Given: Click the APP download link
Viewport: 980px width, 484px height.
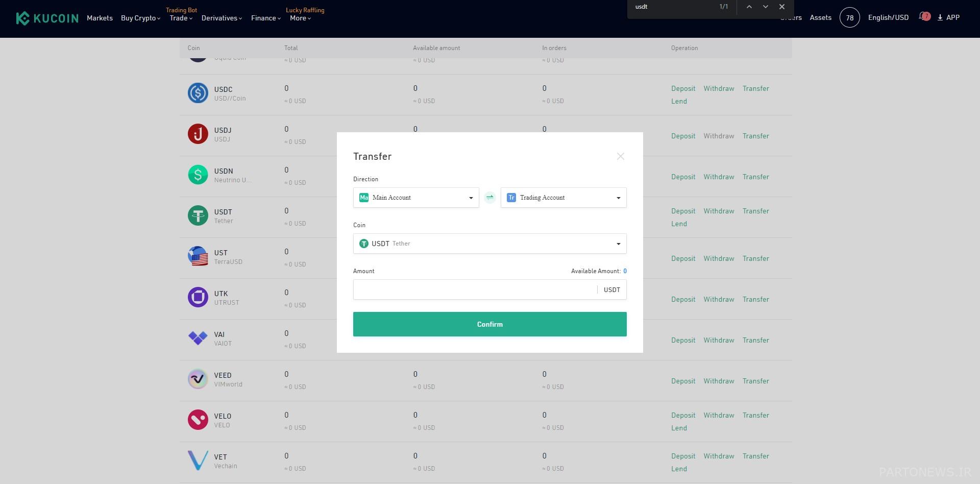Looking at the screenshot, I should 948,17.
